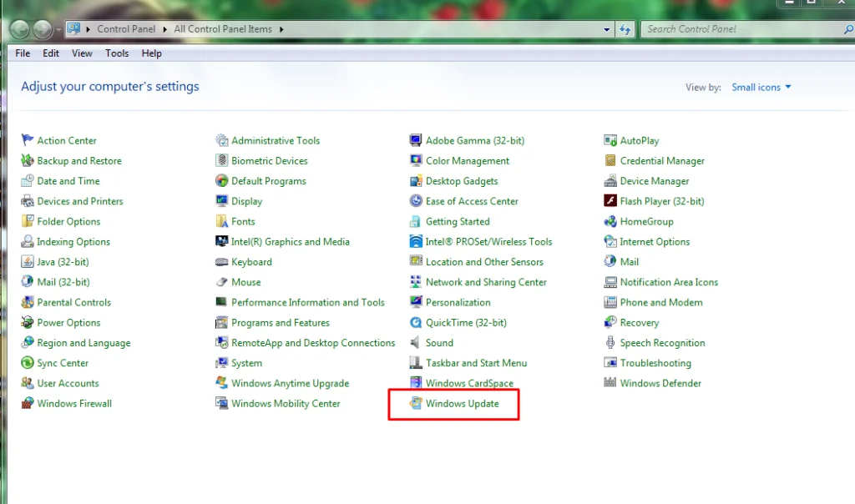Open the Indexing Options link
The width and height of the screenshot is (855, 504).
[x=73, y=241]
